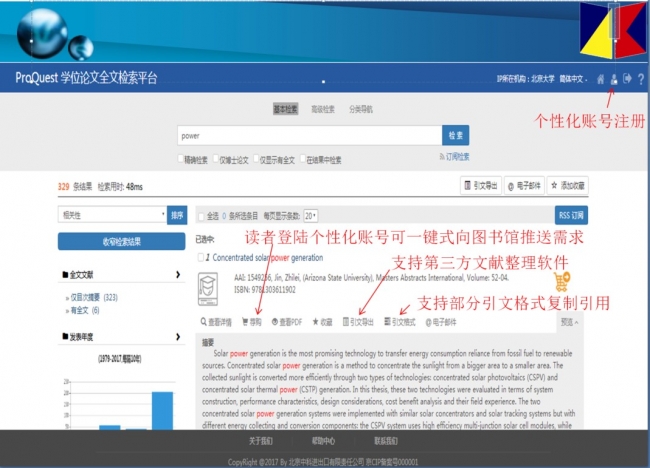650x468 pixels.
Task: Collapse the 预览 preview panel
Action: tap(570, 322)
